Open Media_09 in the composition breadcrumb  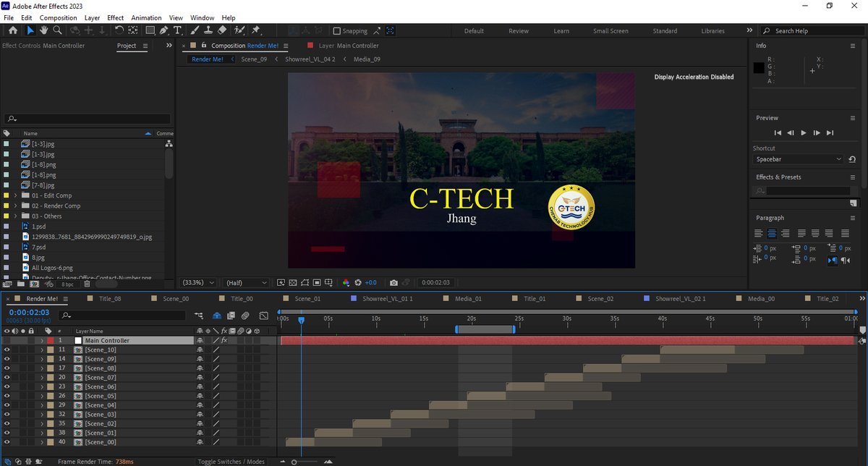coord(367,59)
